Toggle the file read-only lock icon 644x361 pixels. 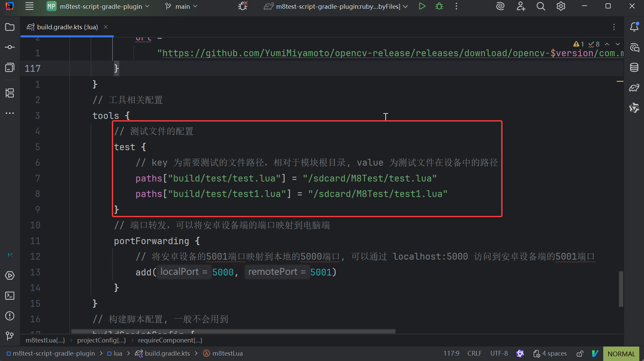tap(580, 354)
